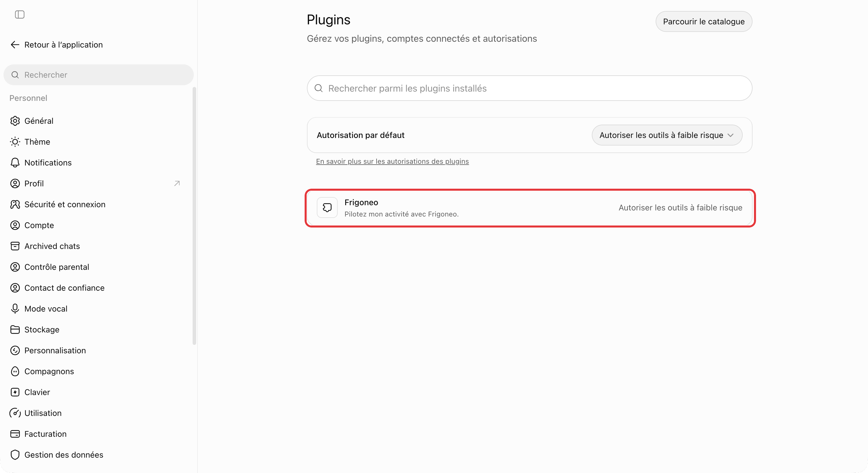Click the sidebar search magnifier icon
The image size is (868, 473).
(x=15, y=75)
